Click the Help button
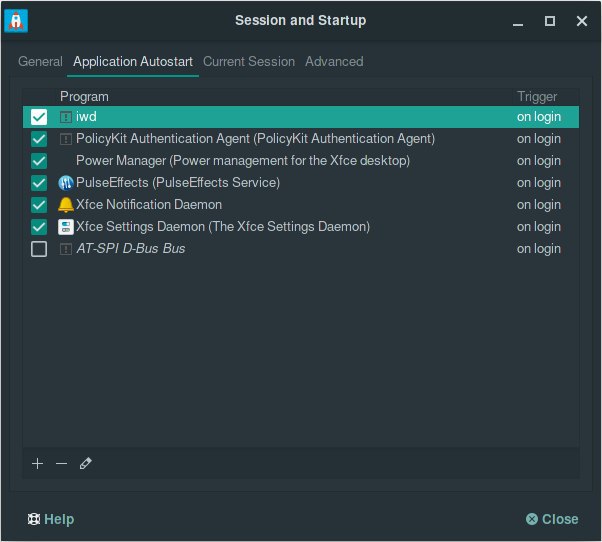The height and width of the screenshot is (542, 602). click(51, 519)
